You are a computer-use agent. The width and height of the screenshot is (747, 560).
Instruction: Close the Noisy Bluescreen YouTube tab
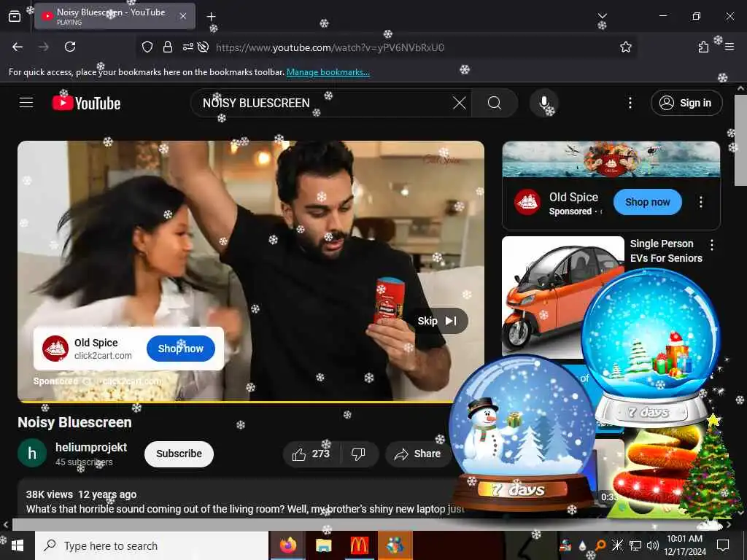[183, 16]
